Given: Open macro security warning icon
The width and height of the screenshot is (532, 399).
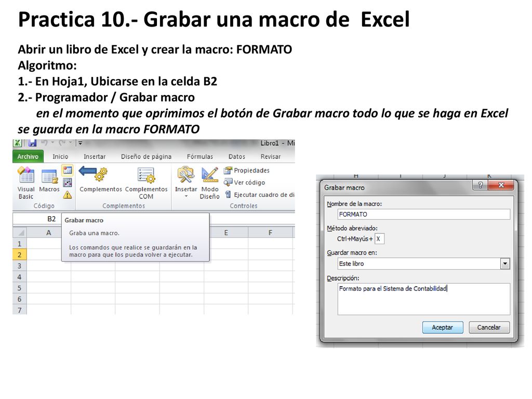Looking at the screenshot, I should pyautogui.click(x=68, y=195).
